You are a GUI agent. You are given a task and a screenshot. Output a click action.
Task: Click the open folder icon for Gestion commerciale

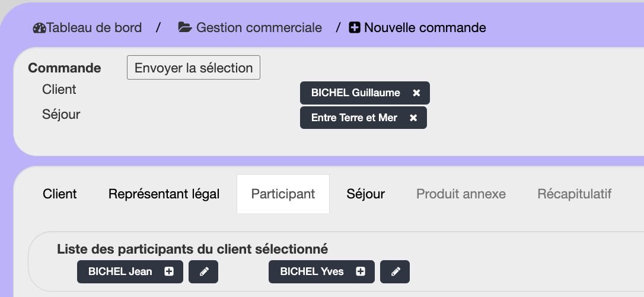(185, 28)
